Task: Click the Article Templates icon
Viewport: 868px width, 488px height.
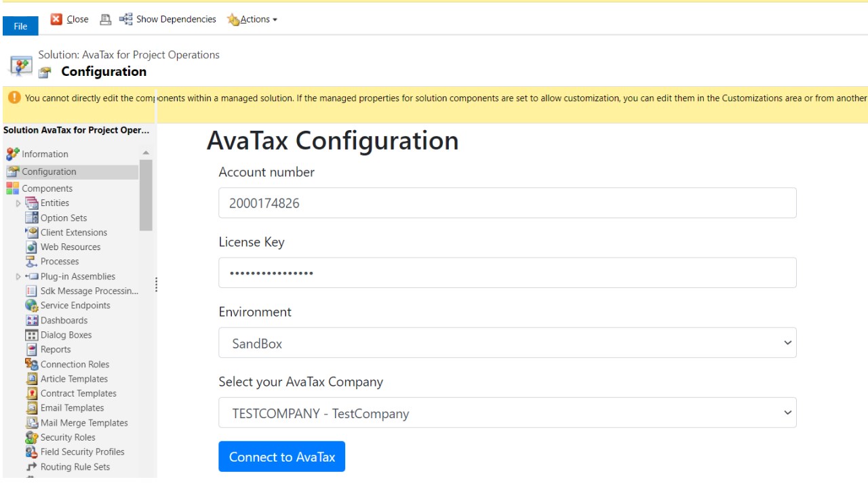Action: [31, 379]
